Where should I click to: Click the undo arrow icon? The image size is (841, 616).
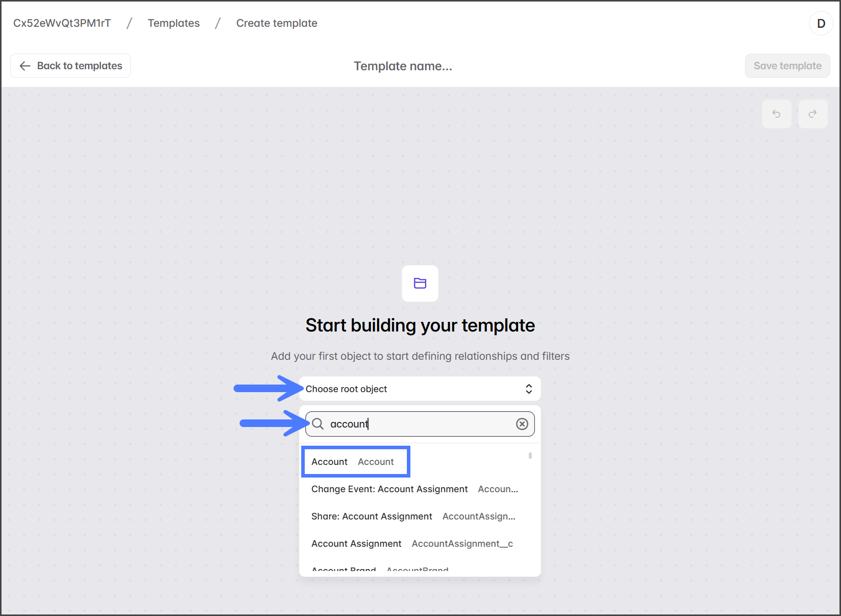tap(776, 114)
